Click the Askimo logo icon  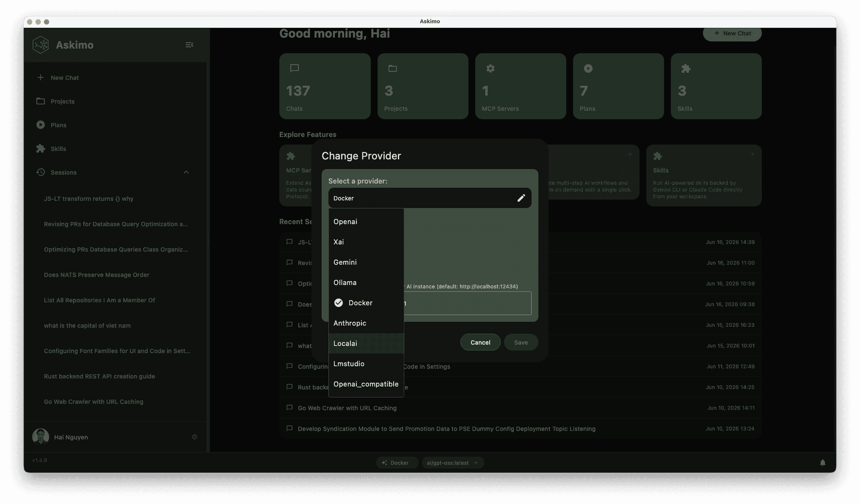(x=41, y=45)
